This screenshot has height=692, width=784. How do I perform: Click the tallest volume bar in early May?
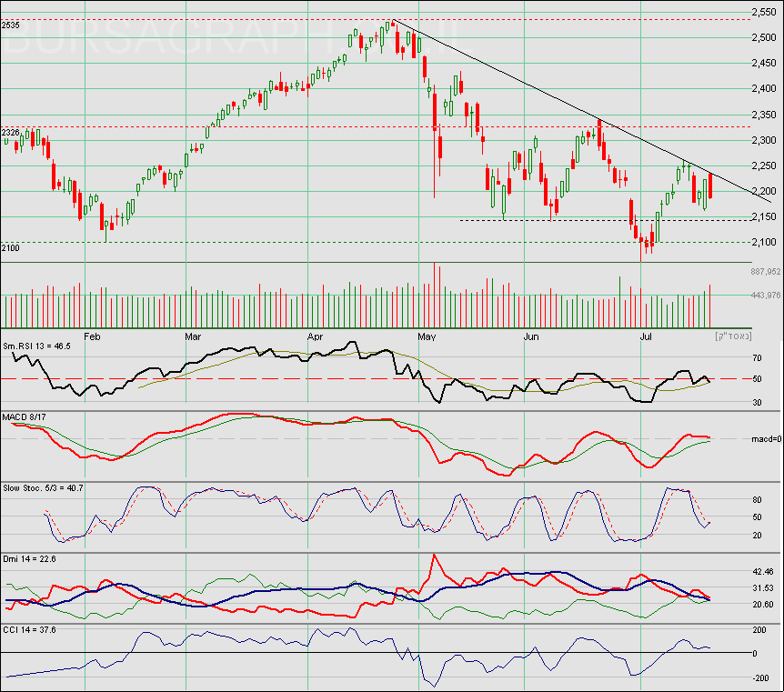point(434,295)
